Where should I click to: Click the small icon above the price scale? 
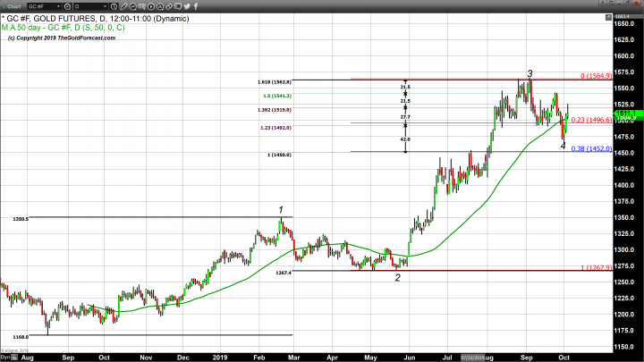tap(608, 17)
